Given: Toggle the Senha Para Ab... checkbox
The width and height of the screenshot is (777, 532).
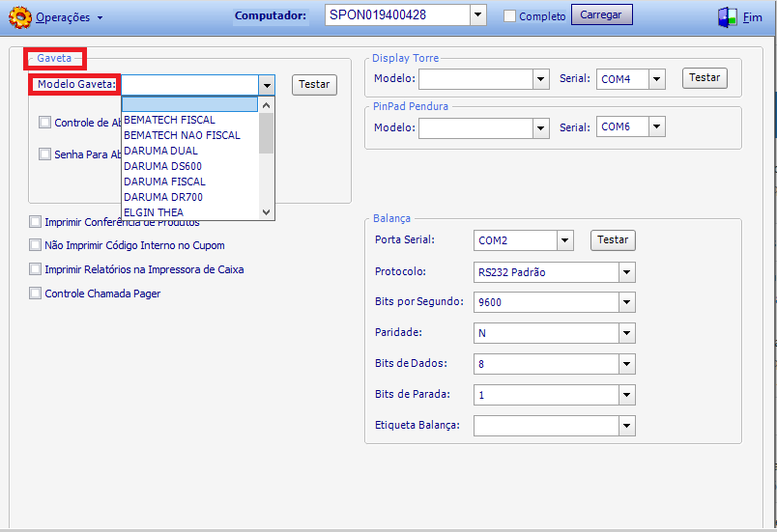Looking at the screenshot, I should tap(44, 154).
